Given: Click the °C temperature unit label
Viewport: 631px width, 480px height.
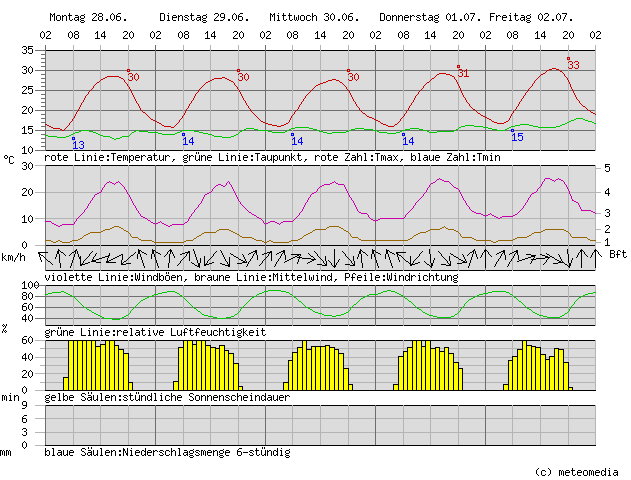Looking at the screenshot, I should (9, 158).
